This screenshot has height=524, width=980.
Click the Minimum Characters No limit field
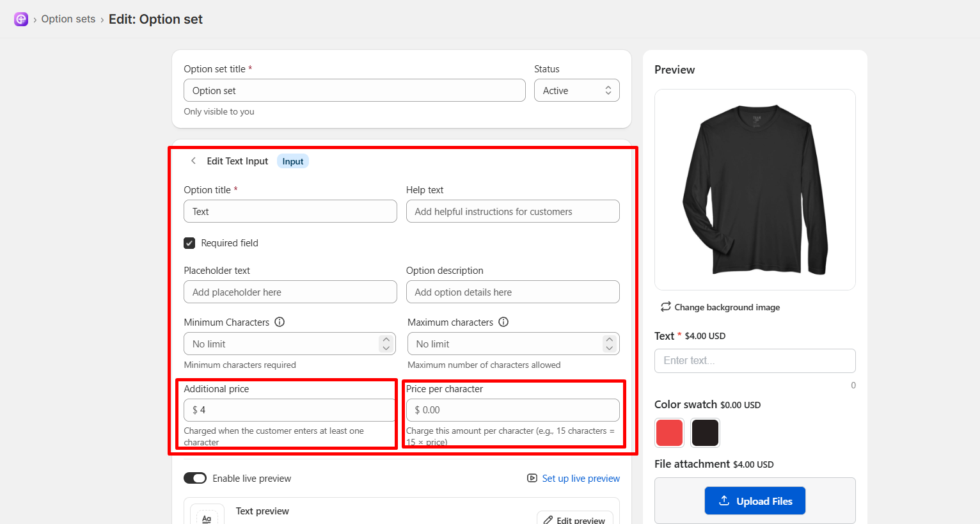pos(289,344)
